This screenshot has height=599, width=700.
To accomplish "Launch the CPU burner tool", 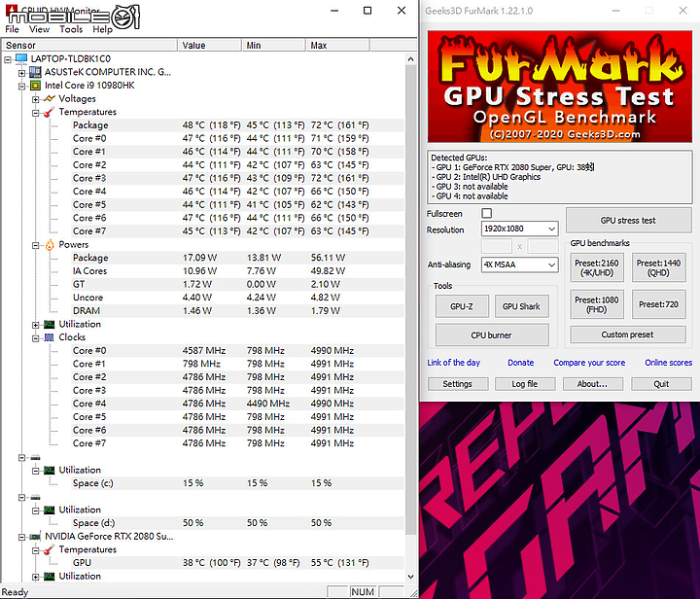I will [492, 335].
